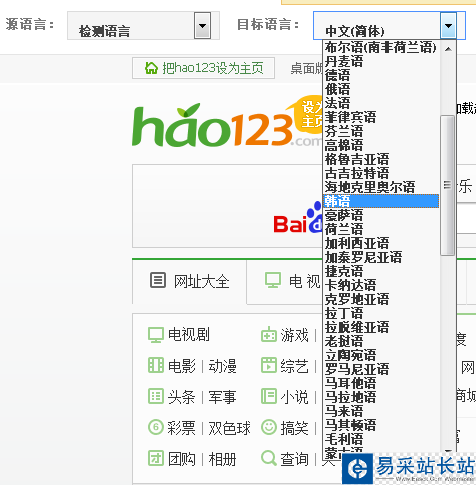
Task: Click 把hao123设为主页 button
Action: click(203, 68)
